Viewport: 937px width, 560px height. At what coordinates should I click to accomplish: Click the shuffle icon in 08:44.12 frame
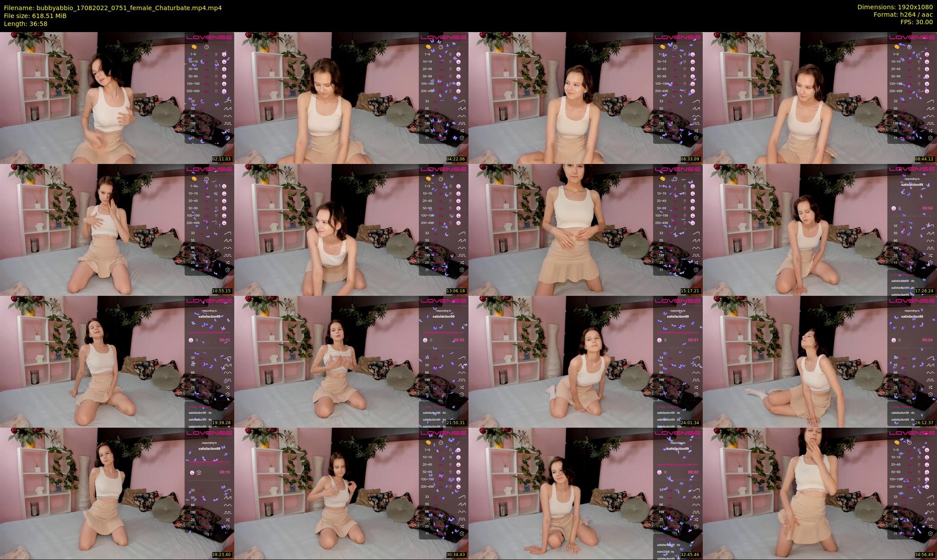click(930, 131)
